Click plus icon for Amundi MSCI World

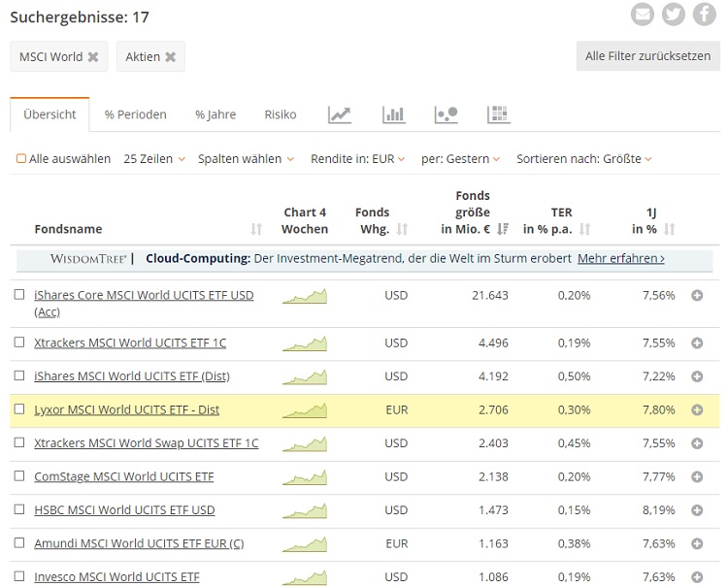[697, 543]
